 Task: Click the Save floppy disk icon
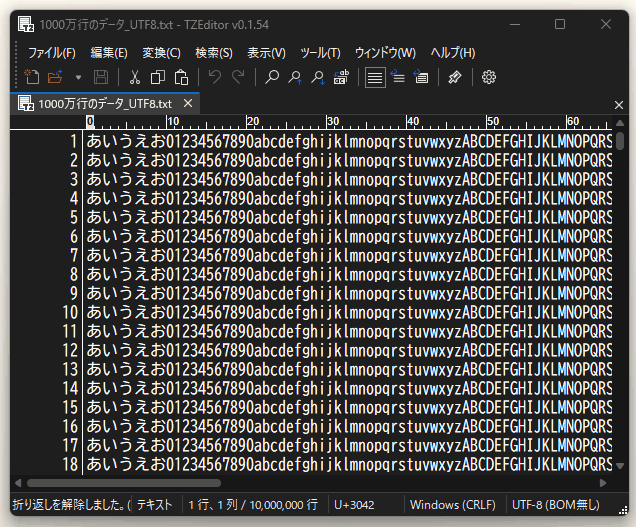point(101,77)
